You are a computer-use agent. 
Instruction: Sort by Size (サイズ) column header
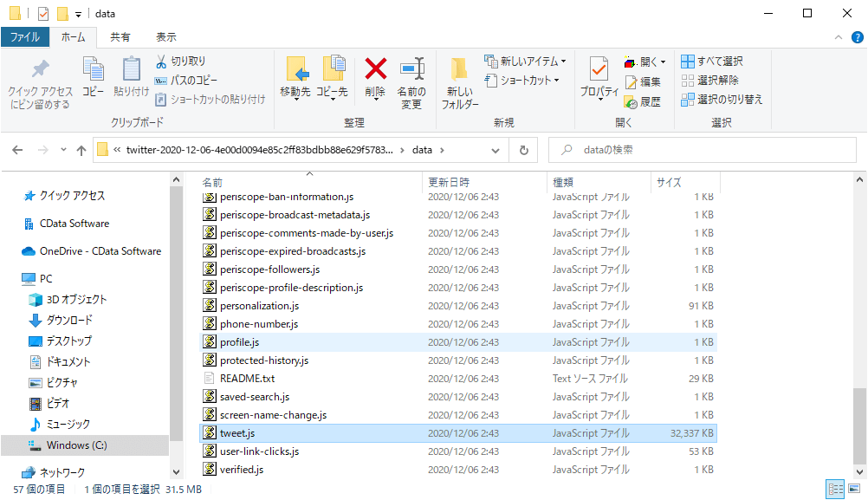pos(685,182)
